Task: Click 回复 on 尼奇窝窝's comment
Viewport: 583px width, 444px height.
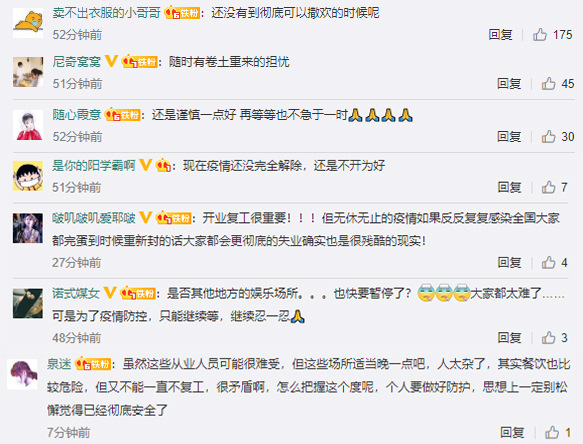Action: [x=509, y=84]
